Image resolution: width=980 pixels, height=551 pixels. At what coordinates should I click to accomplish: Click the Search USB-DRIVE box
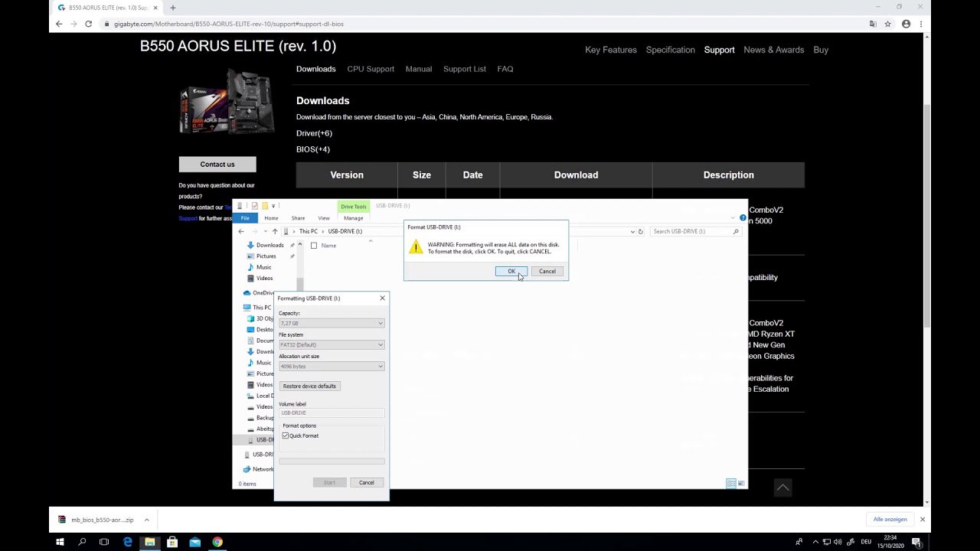pyautogui.click(x=695, y=231)
